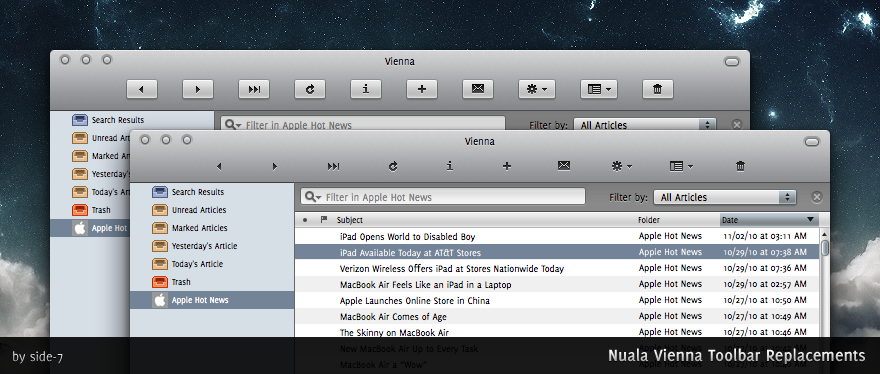
Task: Select Trash folder in front window sidebar
Action: tap(212, 282)
